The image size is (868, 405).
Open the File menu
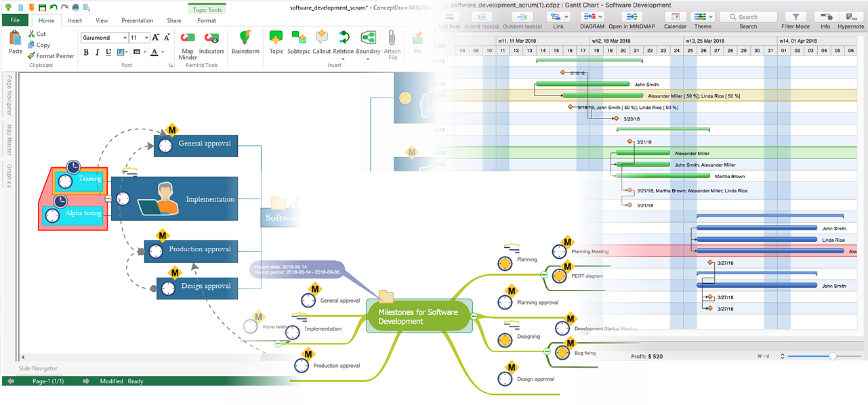click(x=14, y=20)
